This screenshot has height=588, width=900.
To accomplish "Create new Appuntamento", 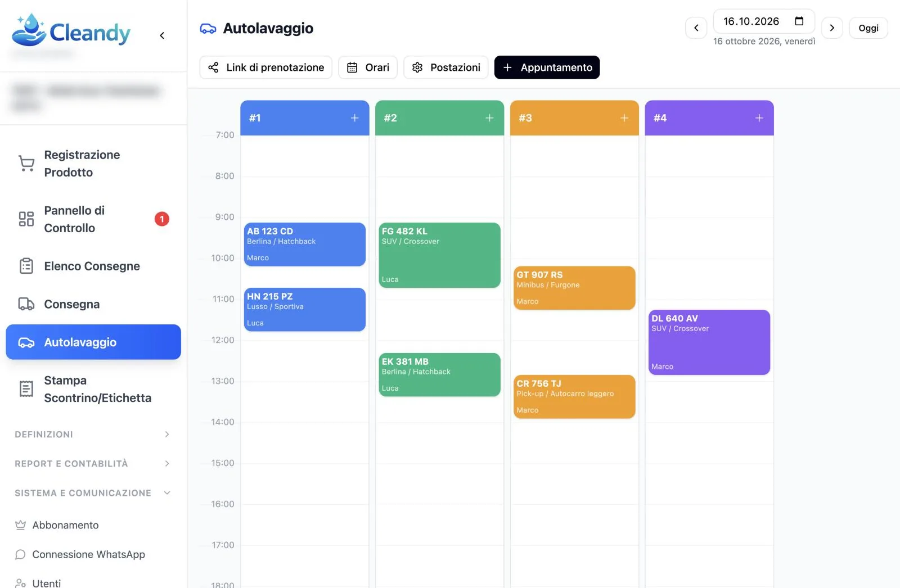I will pos(547,67).
